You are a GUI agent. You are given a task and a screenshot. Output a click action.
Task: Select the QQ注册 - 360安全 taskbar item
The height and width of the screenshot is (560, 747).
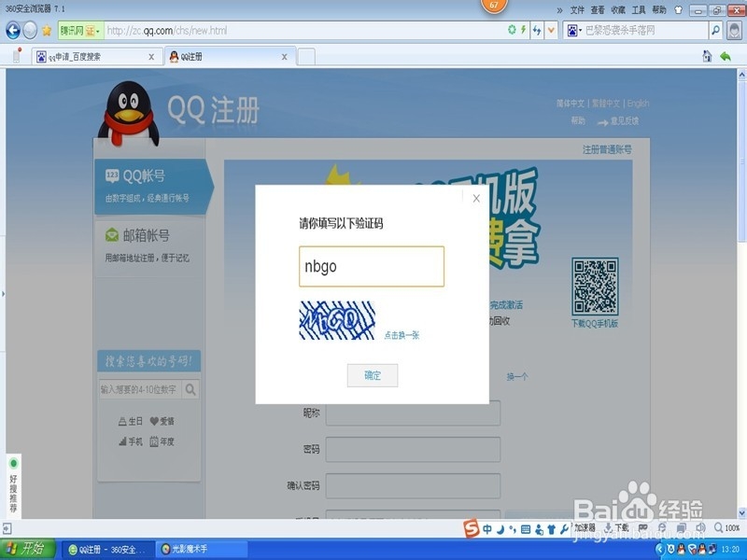(107, 550)
